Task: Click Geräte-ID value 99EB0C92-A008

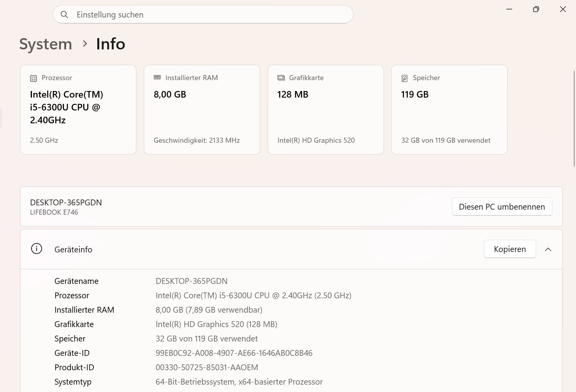Action: tap(234, 353)
